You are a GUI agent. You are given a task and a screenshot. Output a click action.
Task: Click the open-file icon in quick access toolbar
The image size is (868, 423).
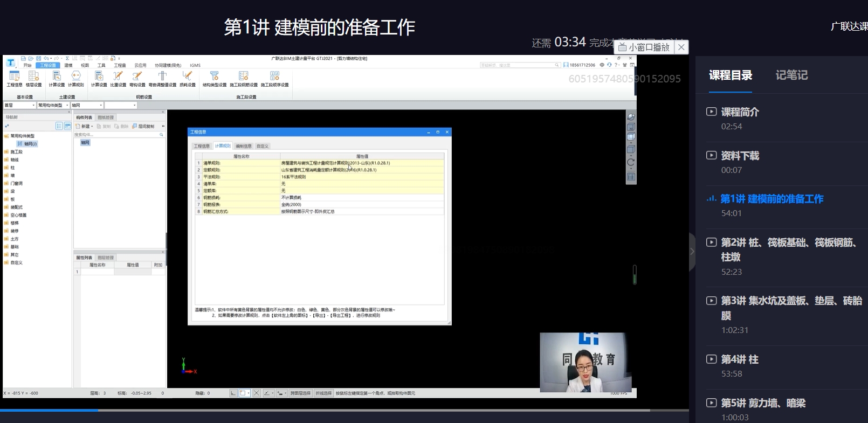tap(31, 58)
